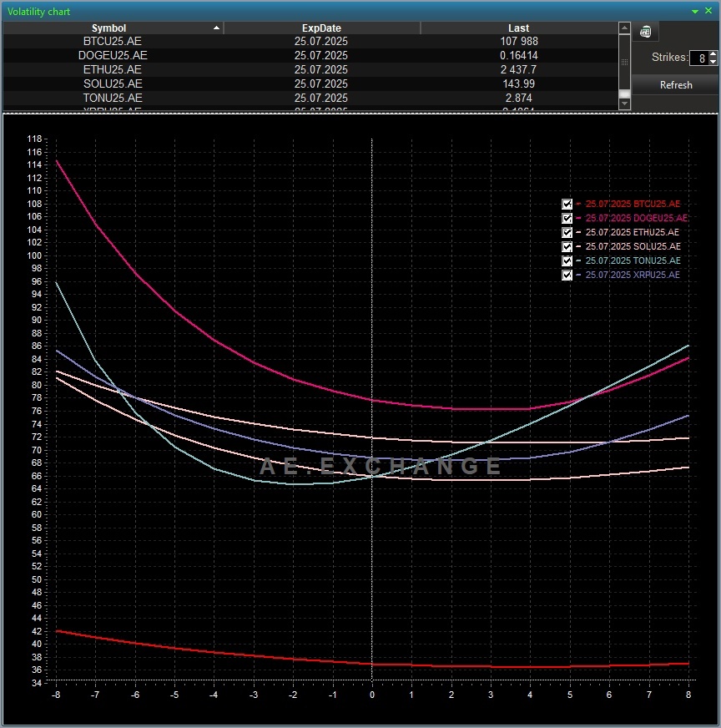This screenshot has width=721, height=728.
Task: Sort table by the ExpDate column header
Action: click(x=321, y=28)
